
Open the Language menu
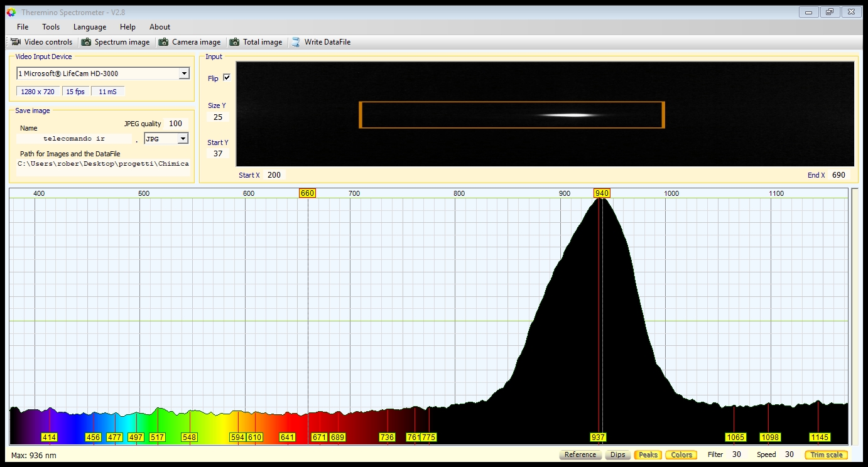point(90,27)
